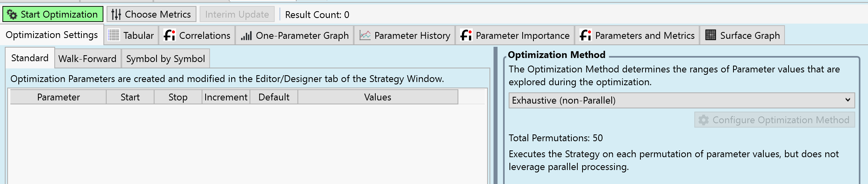Click the Parameter Importance tab icon
Screen dimensions: 868x184
tap(466, 35)
